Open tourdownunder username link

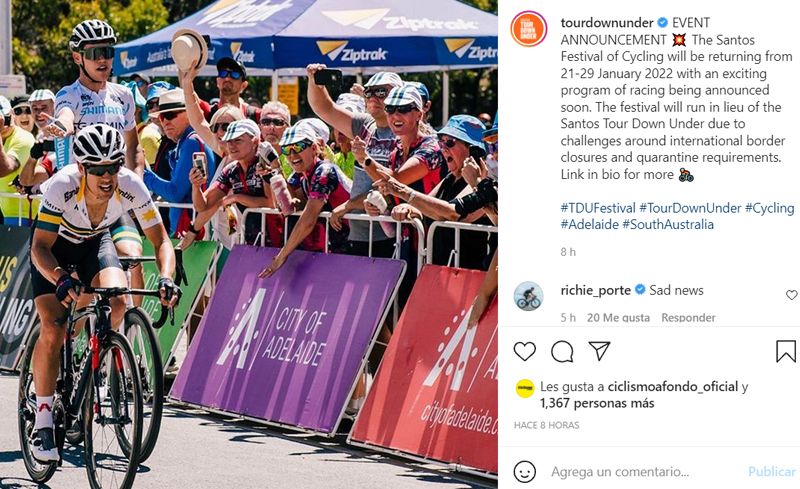607,22
